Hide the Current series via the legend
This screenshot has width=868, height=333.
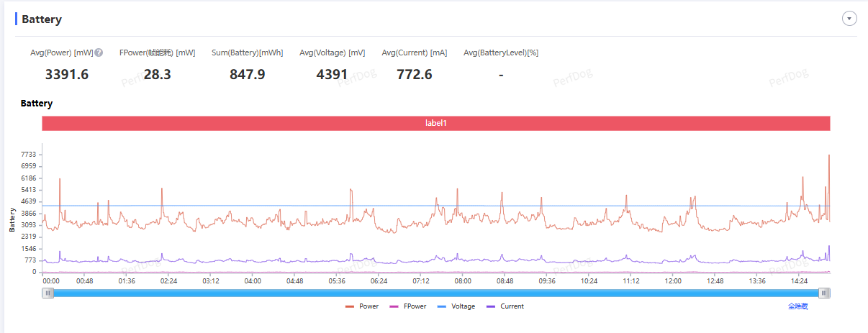click(505, 306)
